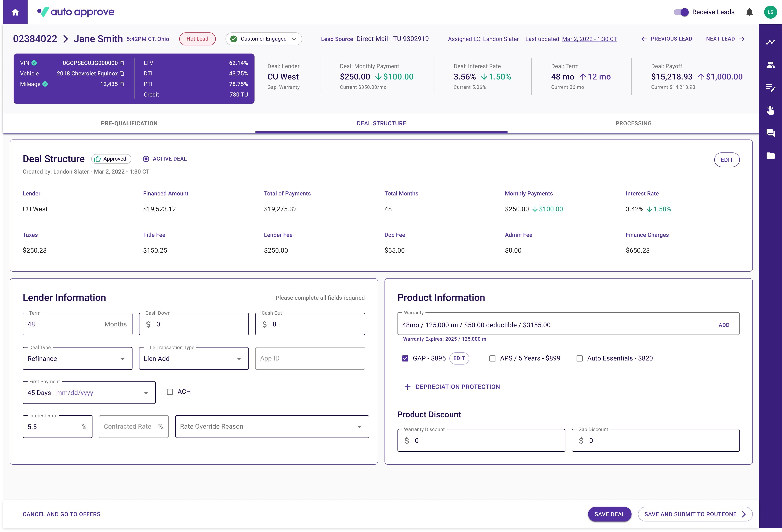782x532 pixels.
Task: Click ADD in the Warranty field
Action: [x=724, y=325]
